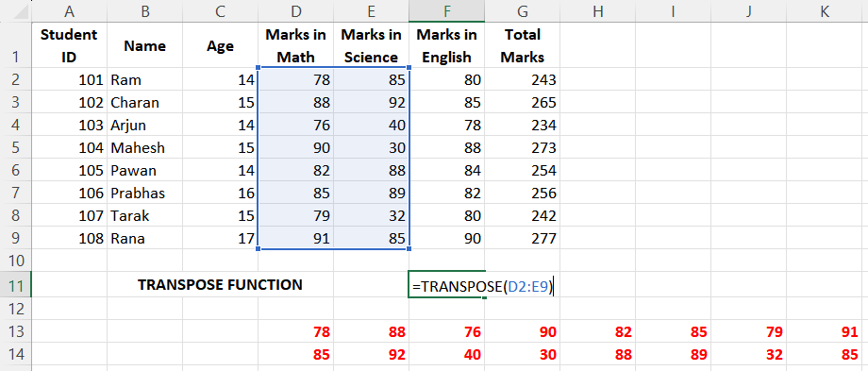868x371 pixels.
Task: Select student ID 108 cell
Action: click(69, 238)
